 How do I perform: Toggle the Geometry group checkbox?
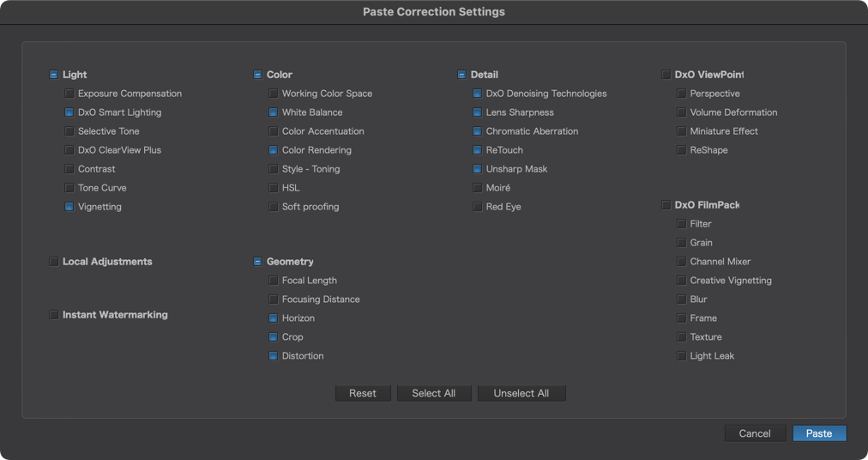[258, 262]
